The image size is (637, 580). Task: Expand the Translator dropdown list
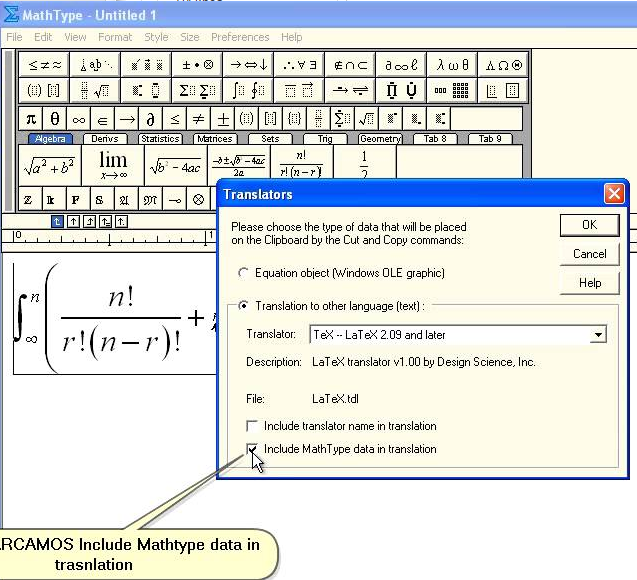(598, 335)
